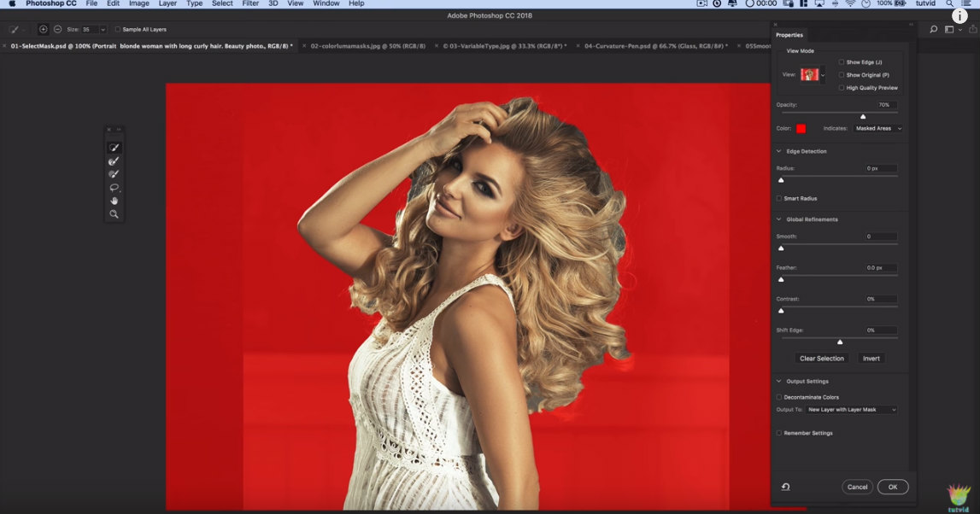Open the Apple menu

12,3
